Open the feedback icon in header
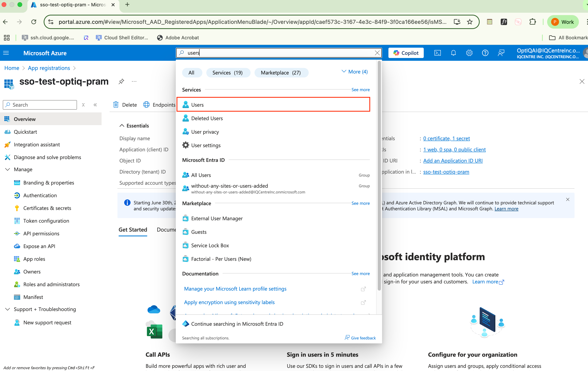Screen dimensions: 588x371 pos(501,53)
